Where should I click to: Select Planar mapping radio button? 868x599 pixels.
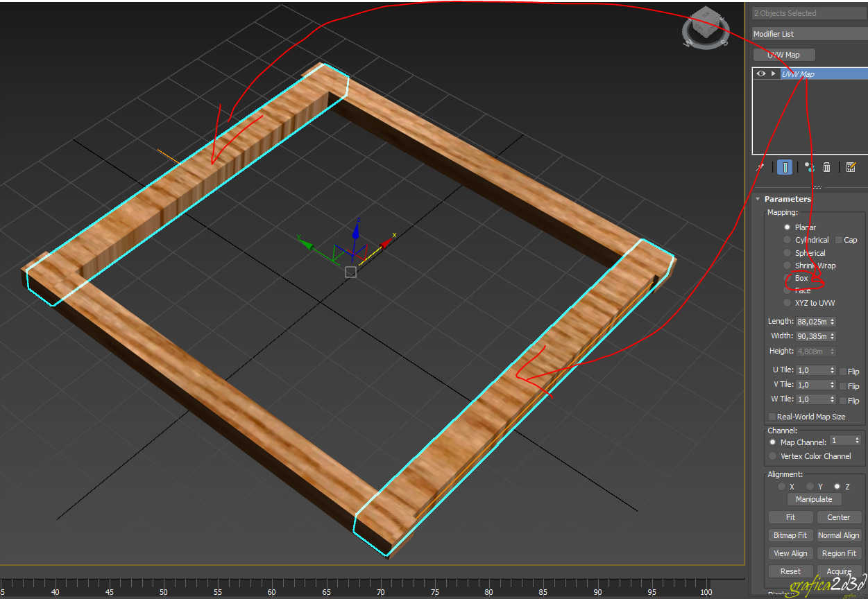[x=787, y=227]
